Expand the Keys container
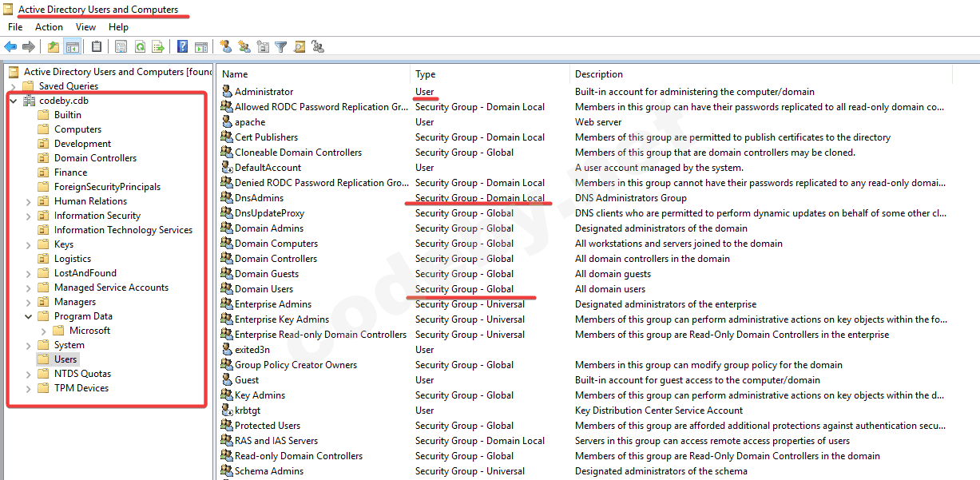This screenshot has width=980, height=480. [29, 244]
